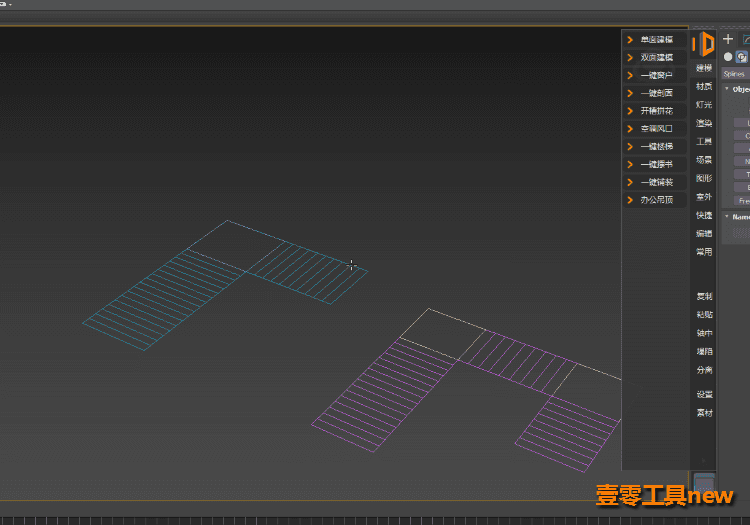Click the 分离 detach shortcut
Viewport: 750px width, 525px height.
click(704, 370)
